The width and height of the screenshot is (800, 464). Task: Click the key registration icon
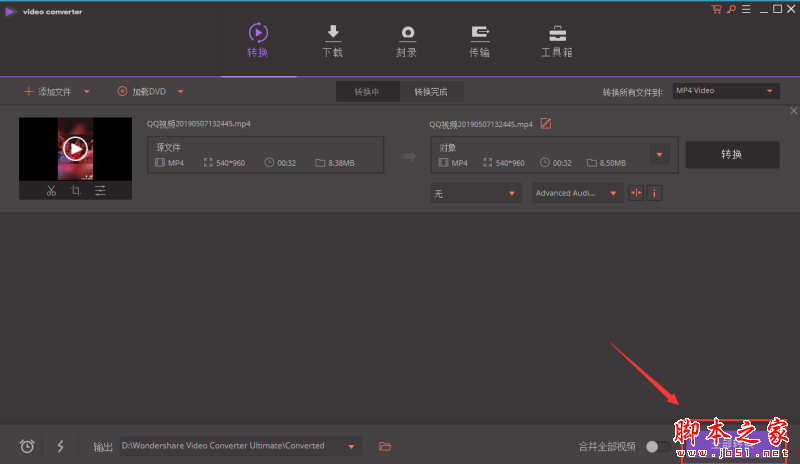point(731,9)
